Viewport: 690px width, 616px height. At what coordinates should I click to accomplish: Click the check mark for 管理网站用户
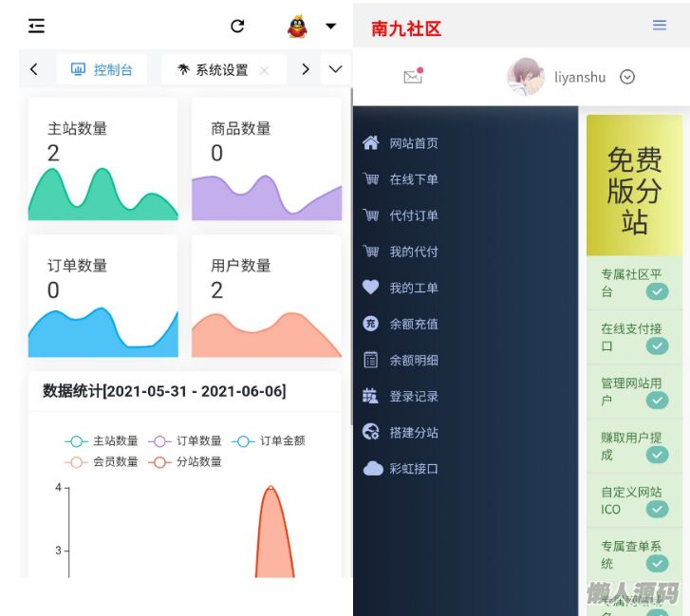pyautogui.click(x=658, y=401)
